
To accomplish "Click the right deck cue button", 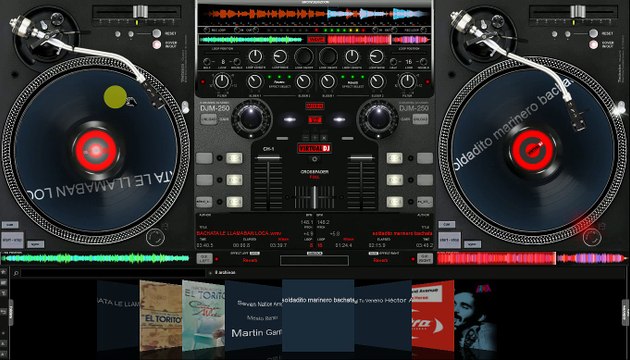I will (x=447, y=225).
